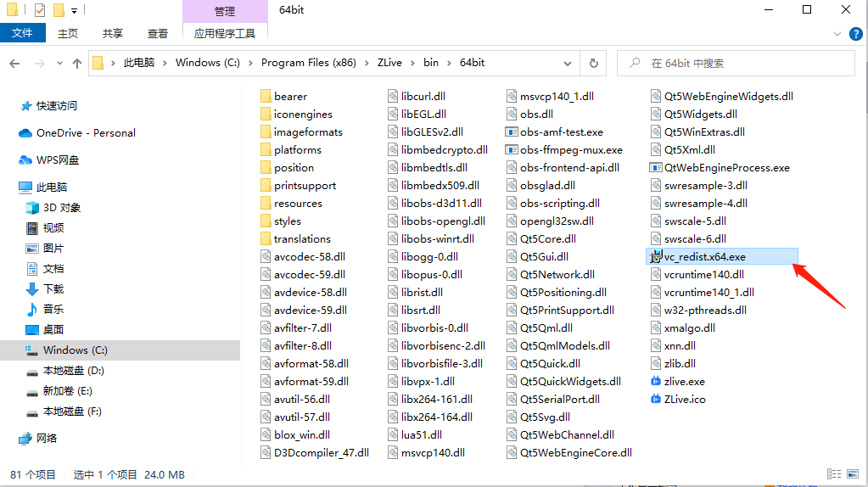Screen dimensions: 868x487
Task: Click the Back navigation arrow
Action: (x=15, y=64)
